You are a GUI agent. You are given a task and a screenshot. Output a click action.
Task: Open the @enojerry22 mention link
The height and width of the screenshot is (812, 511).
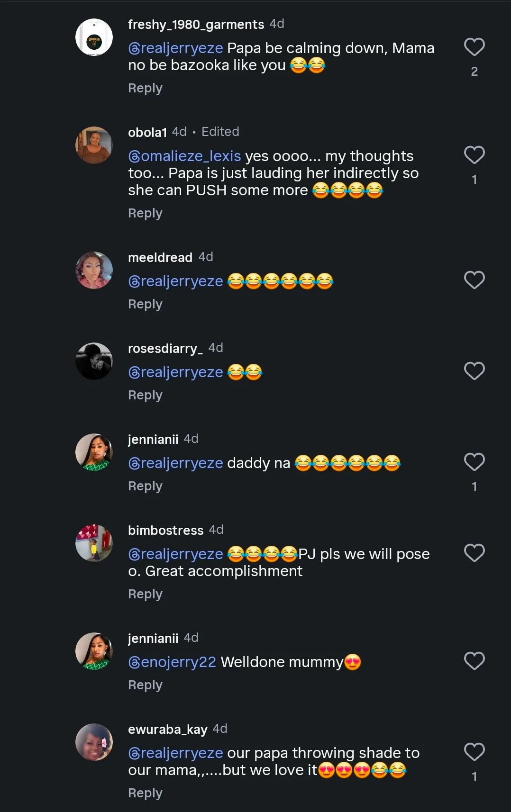[172, 662]
